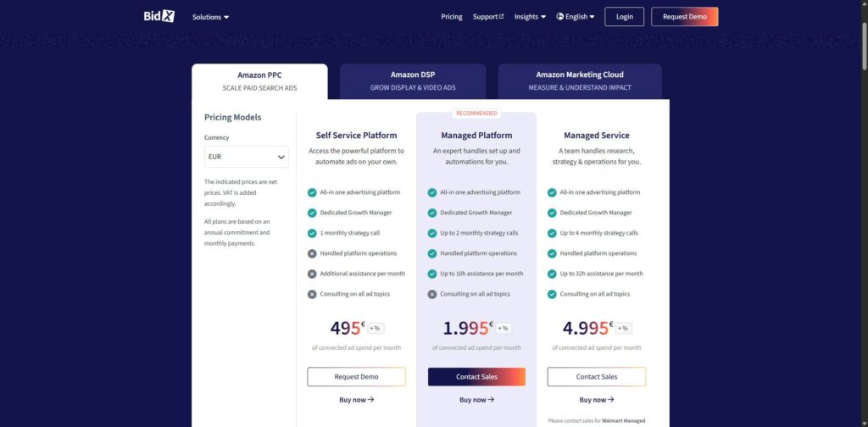Screen dimensions: 868x427
Task: Select the Amazon PPC tab
Action: pyautogui.click(x=259, y=81)
